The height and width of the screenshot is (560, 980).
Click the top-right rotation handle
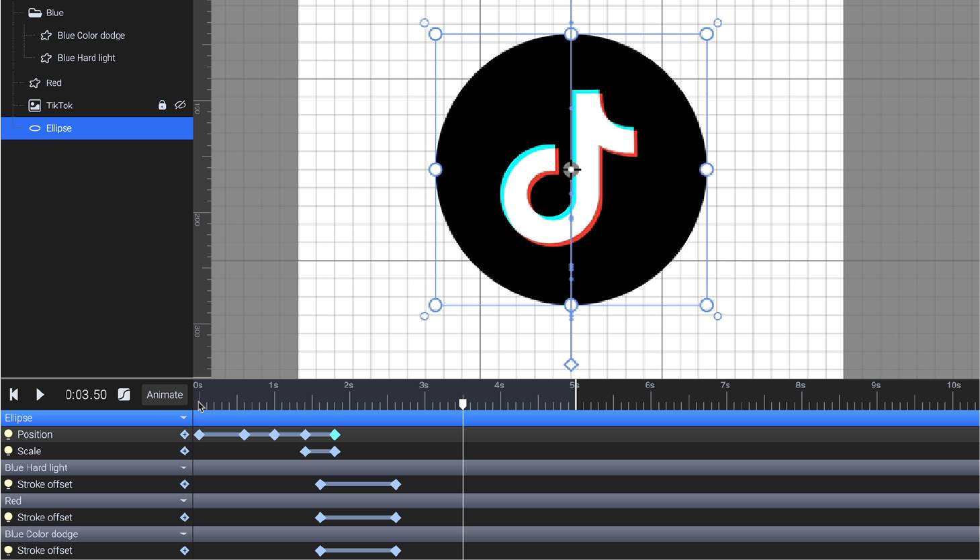point(718,23)
